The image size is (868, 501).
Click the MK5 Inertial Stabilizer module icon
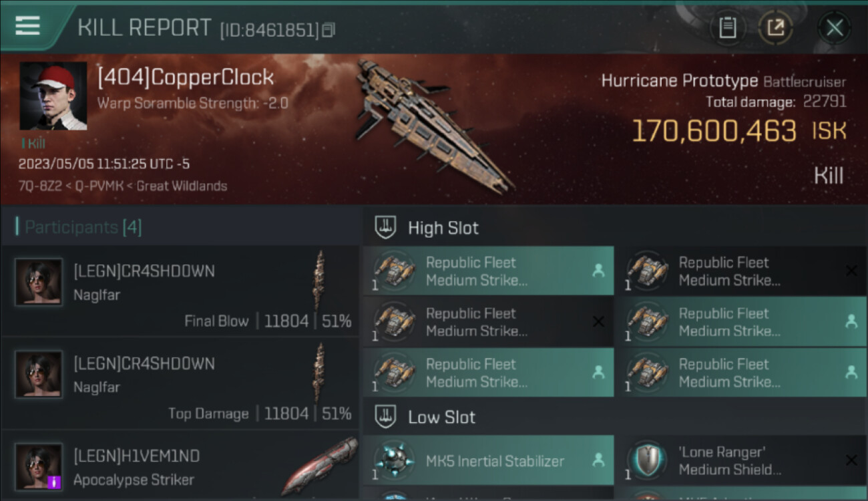point(395,461)
